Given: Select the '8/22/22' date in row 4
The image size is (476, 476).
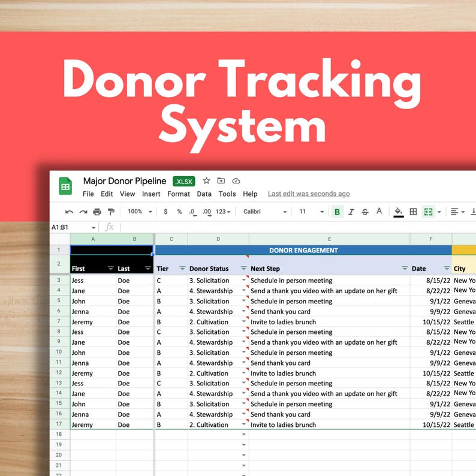Looking at the screenshot, I should pyautogui.click(x=431, y=291).
